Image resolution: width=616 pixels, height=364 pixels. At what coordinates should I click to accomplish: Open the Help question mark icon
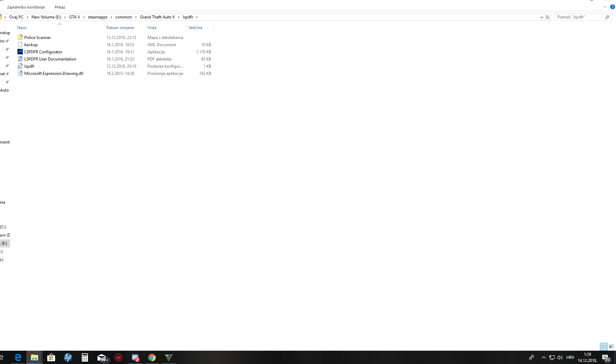coord(613,7)
